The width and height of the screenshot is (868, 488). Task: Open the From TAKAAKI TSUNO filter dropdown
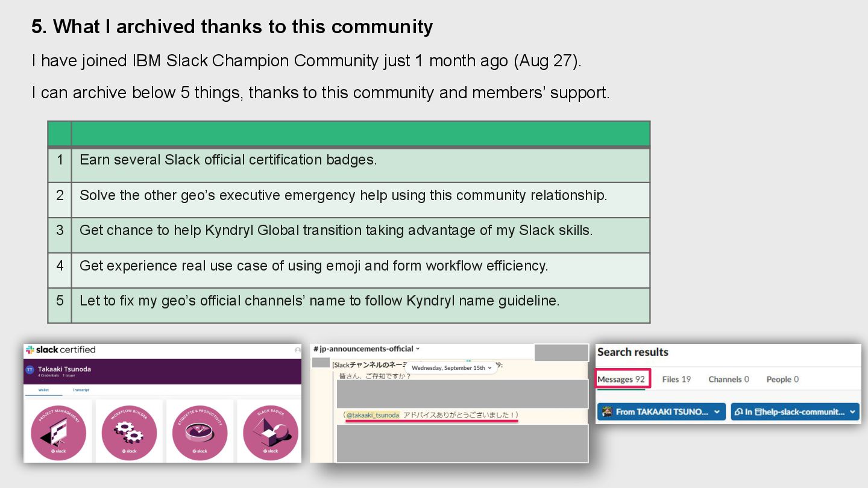pos(661,412)
